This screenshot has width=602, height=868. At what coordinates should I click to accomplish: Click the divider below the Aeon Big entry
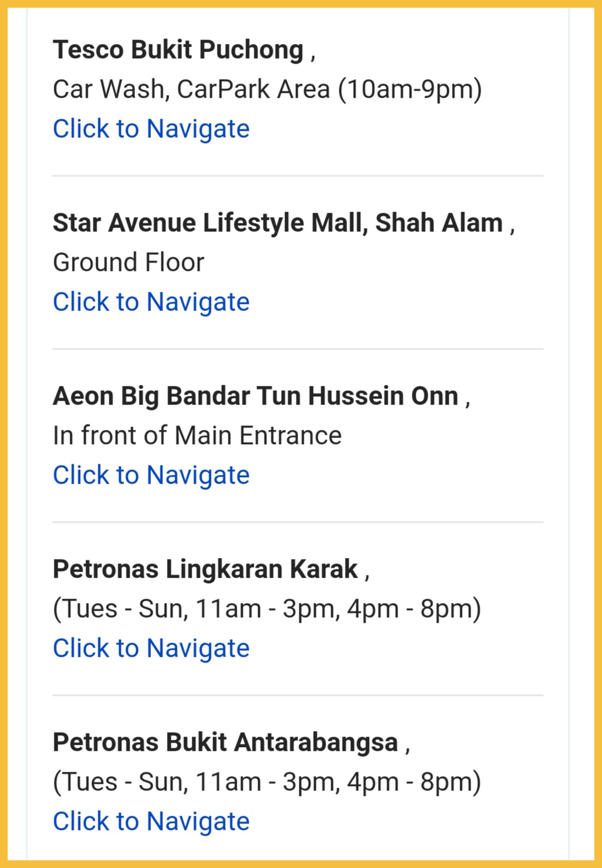298,522
